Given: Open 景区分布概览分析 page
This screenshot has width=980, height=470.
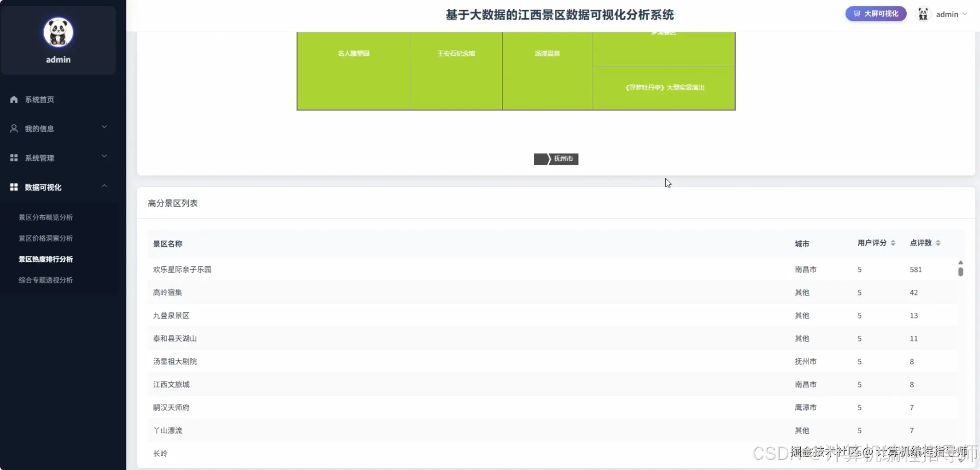Looking at the screenshot, I should point(46,217).
